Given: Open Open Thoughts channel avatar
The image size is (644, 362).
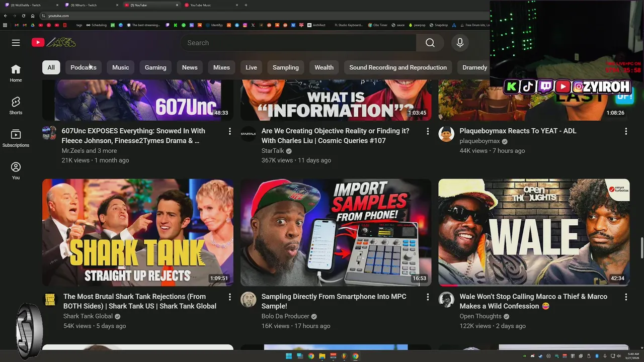Looking at the screenshot, I should [x=446, y=300].
